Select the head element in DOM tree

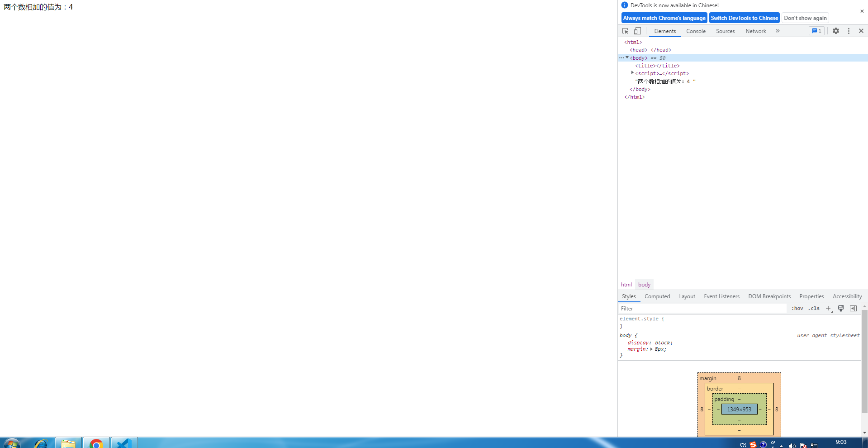650,50
